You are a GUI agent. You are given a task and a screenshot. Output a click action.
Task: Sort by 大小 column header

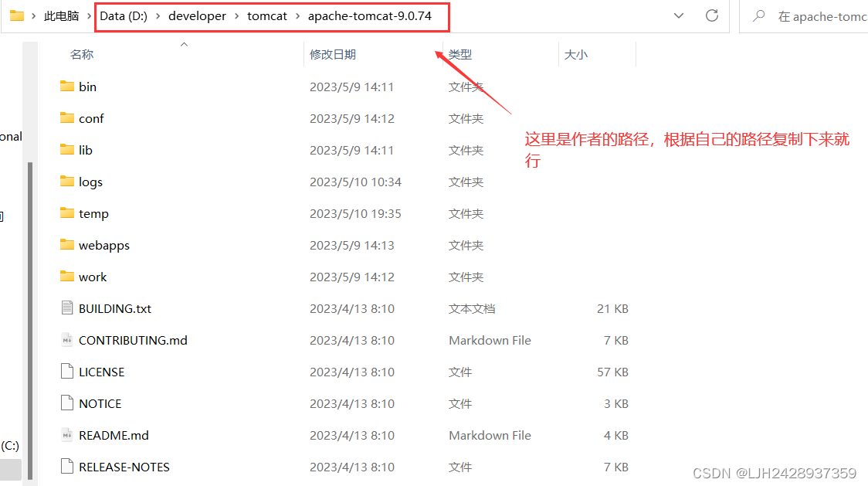coord(576,54)
